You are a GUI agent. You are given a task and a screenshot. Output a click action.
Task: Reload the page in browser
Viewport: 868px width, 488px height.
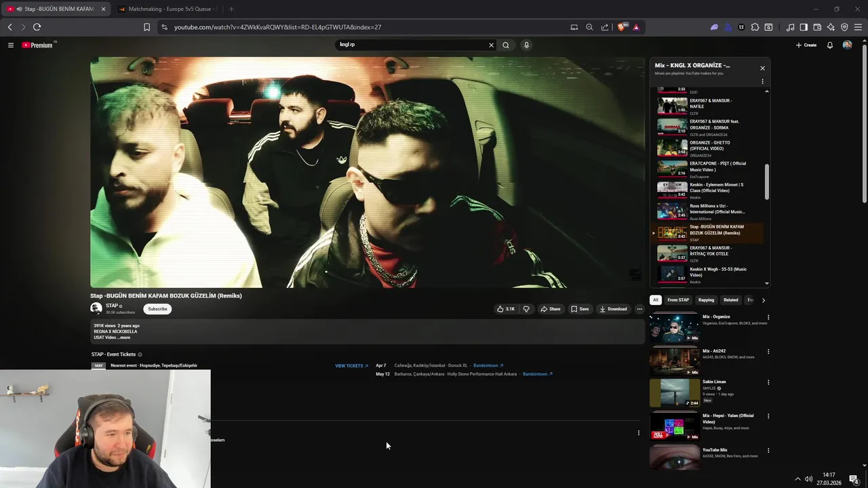pyautogui.click(x=37, y=27)
